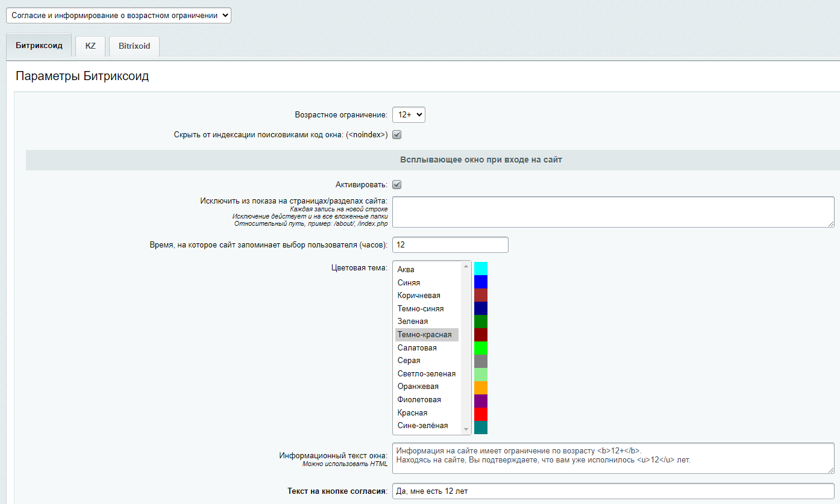
Task: Toggle the Активировать popup checkbox
Action: [x=397, y=185]
